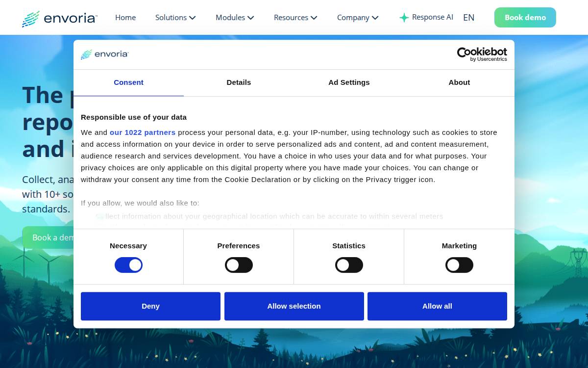Click the Allow selection button

294,306
